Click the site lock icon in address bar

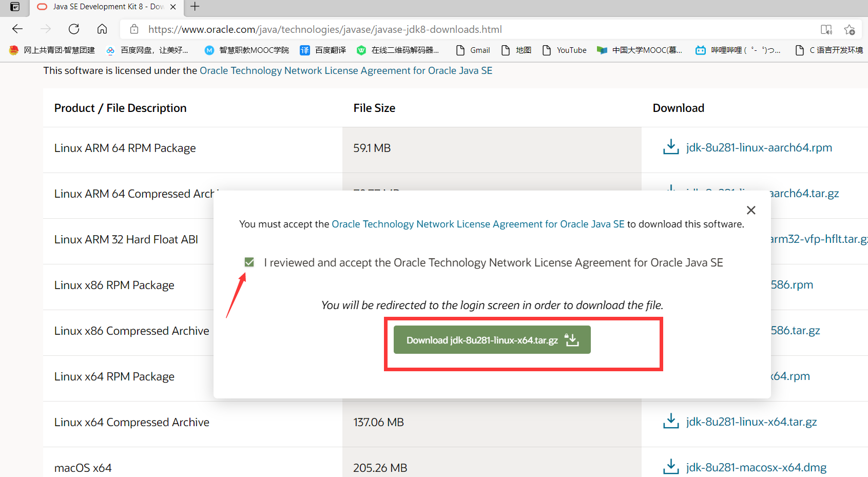click(134, 29)
